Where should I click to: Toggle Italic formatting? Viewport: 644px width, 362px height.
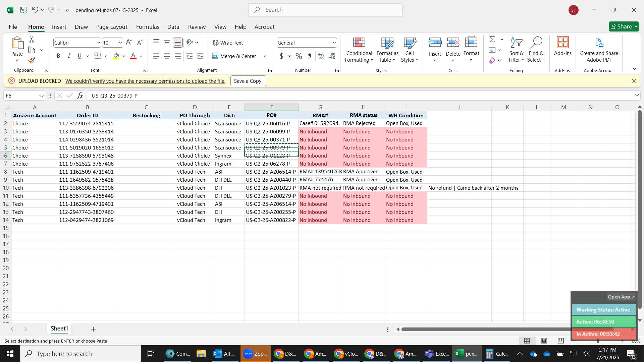[x=69, y=56]
